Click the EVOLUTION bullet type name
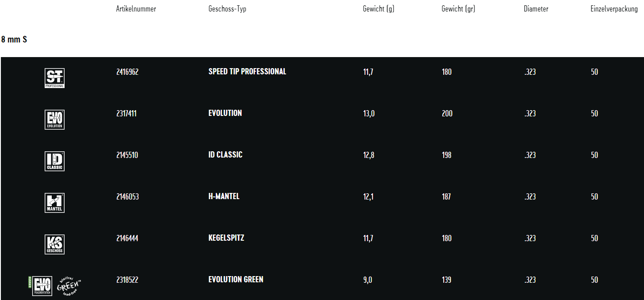The image size is (644, 300). click(225, 113)
